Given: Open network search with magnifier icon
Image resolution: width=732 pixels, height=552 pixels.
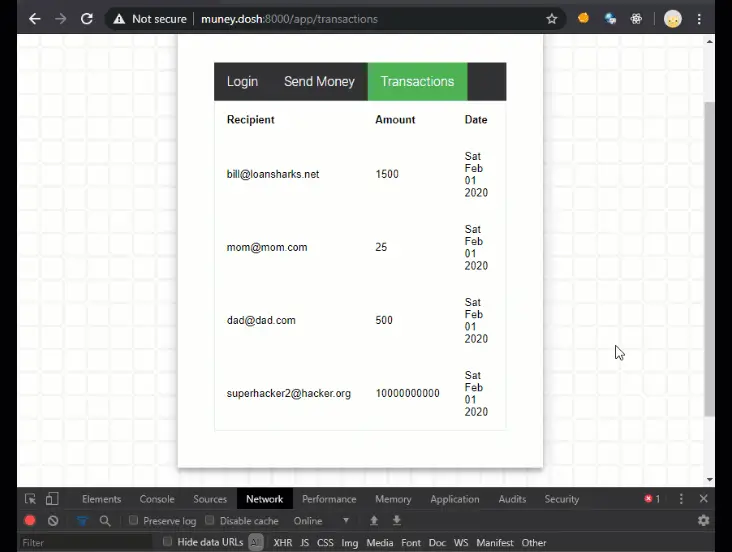Looking at the screenshot, I should click(x=105, y=521).
